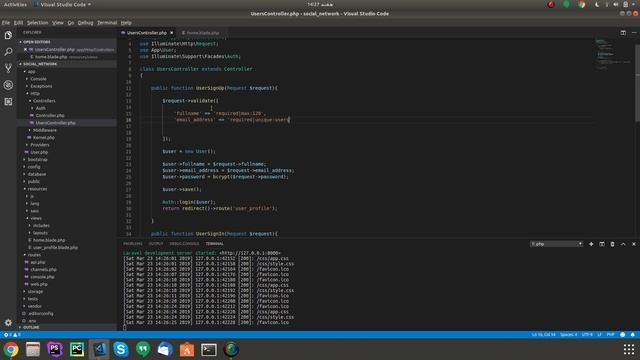Viewport: 640px width, 360px height.
Task: Click errors and warnings status bar indicator
Action: pyautogui.click(x=12, y=335)
